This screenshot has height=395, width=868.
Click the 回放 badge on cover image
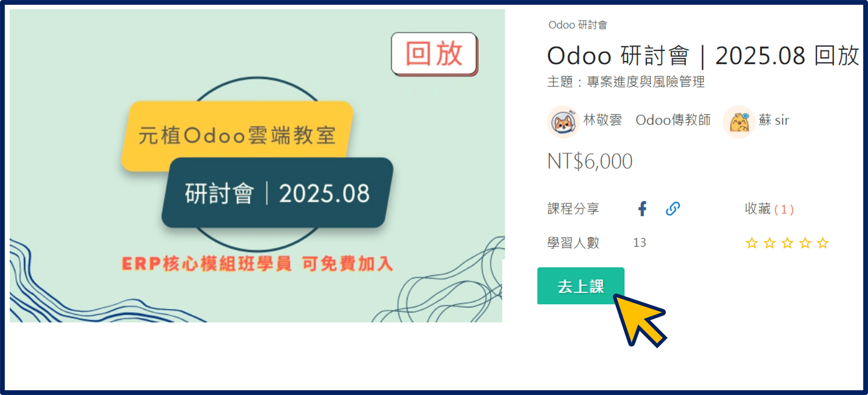pos(434,53)
